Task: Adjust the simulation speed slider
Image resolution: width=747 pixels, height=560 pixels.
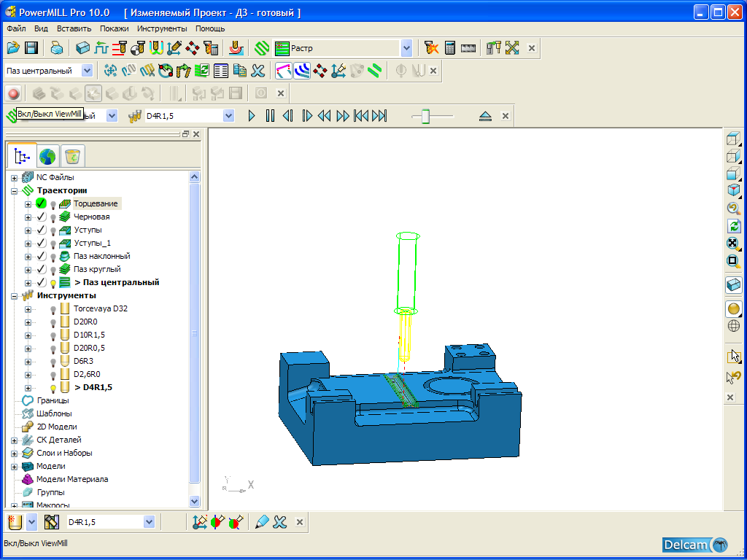Action: [x=426, y=116]
